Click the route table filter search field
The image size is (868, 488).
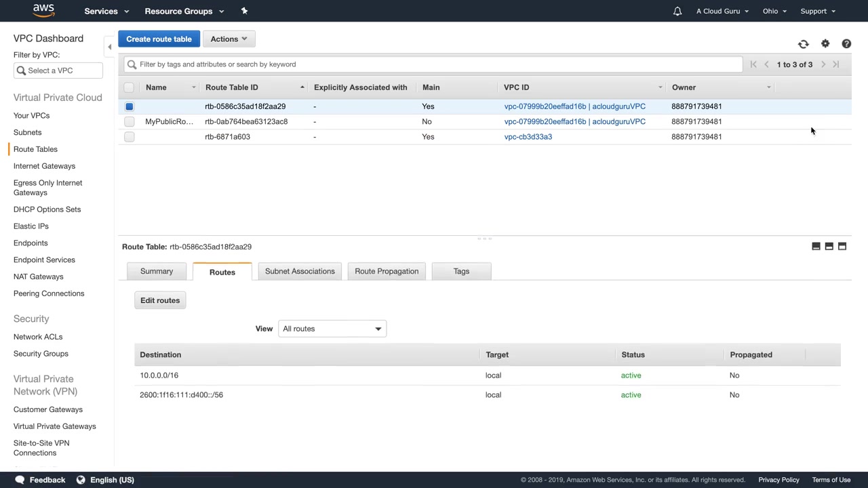coord(434,64)
